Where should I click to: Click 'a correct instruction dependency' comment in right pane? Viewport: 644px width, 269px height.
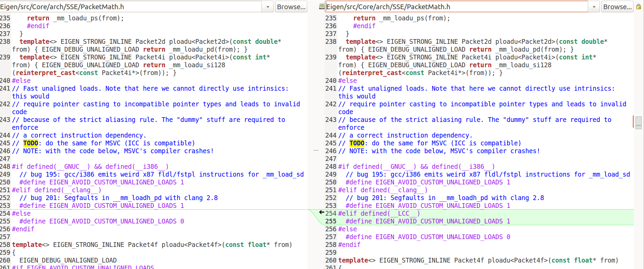tap(406, 136)
